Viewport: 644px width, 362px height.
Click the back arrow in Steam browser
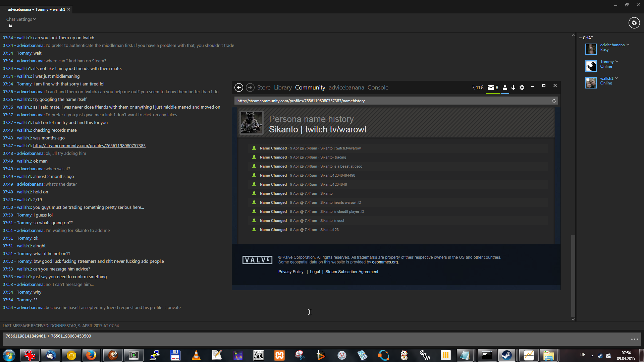point(238,87)
